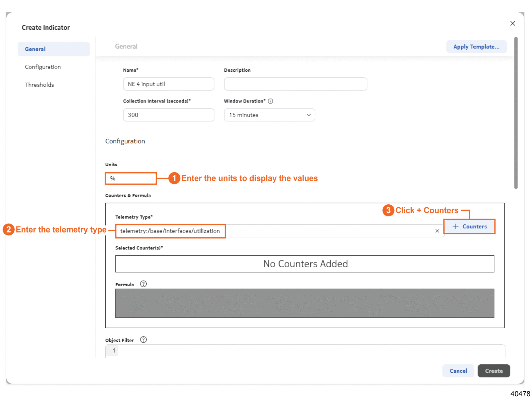Click the Formula help icon

(x=143, y=284)
